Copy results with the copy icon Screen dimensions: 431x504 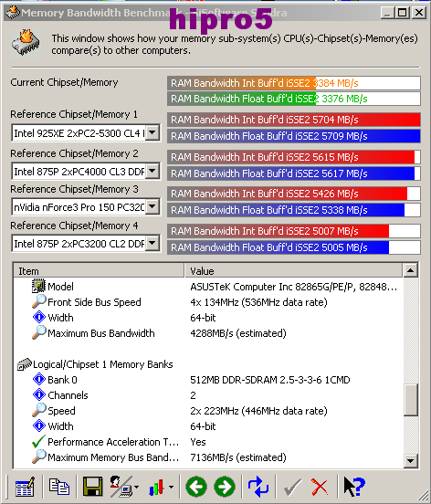click(59, 487)
